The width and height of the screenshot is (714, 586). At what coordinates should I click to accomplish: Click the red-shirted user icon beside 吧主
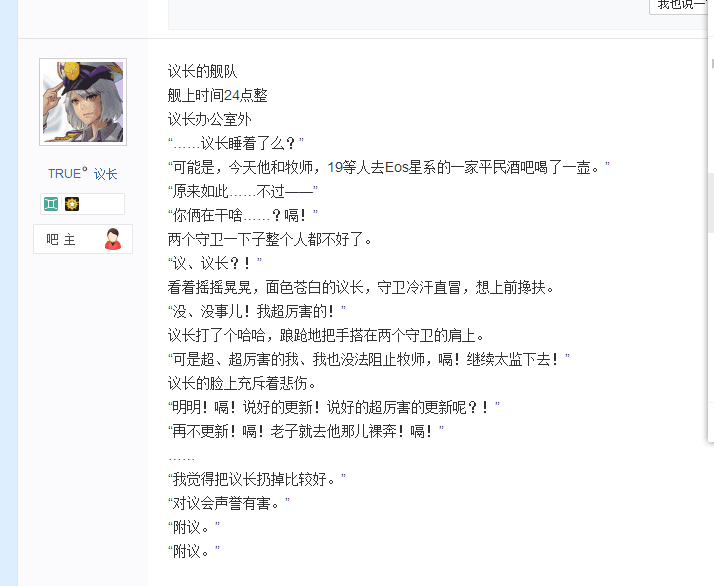point(113,239)
